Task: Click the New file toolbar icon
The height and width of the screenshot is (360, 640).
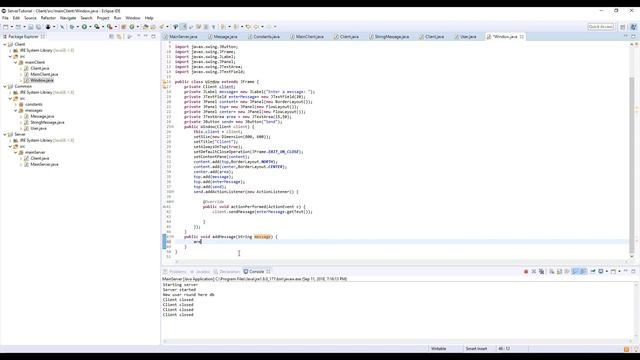Action: [6, 27]
